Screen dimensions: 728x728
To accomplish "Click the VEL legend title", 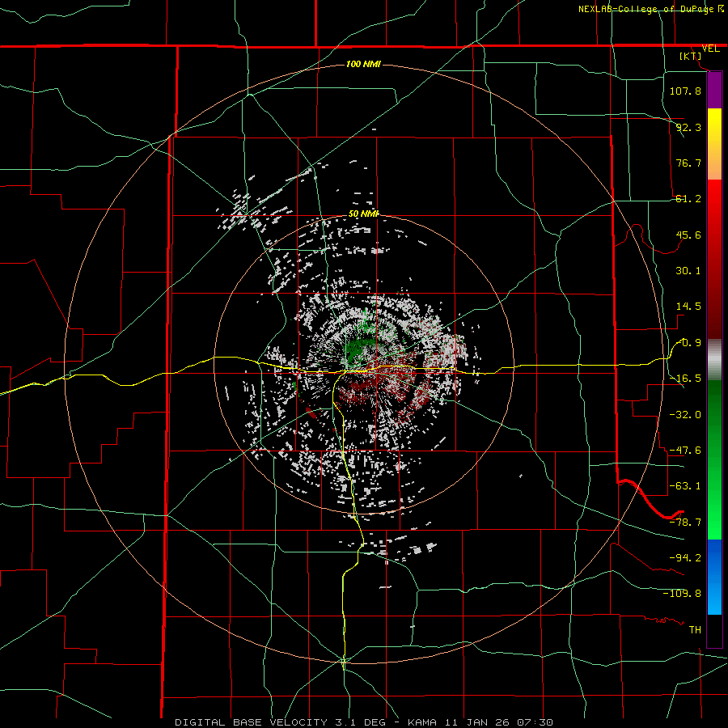I will click(710, 49).
